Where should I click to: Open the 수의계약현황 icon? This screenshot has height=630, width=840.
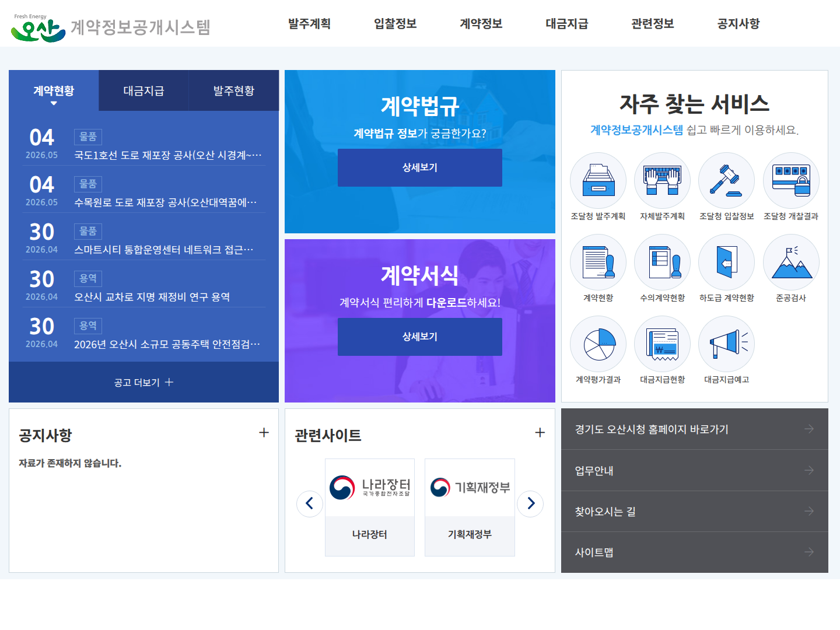[x=662, y=262]
